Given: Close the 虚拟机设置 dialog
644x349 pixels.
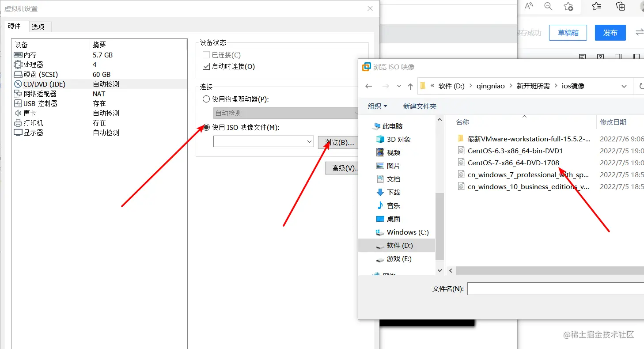Looking at the screenshot, I should (370, 8).
